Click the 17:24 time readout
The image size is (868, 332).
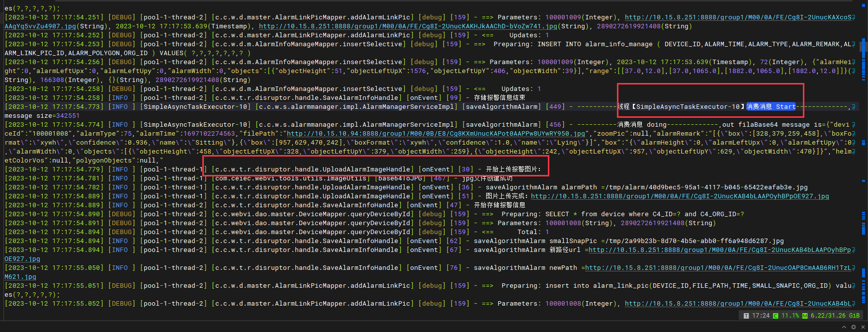click(x=761, y=316)
